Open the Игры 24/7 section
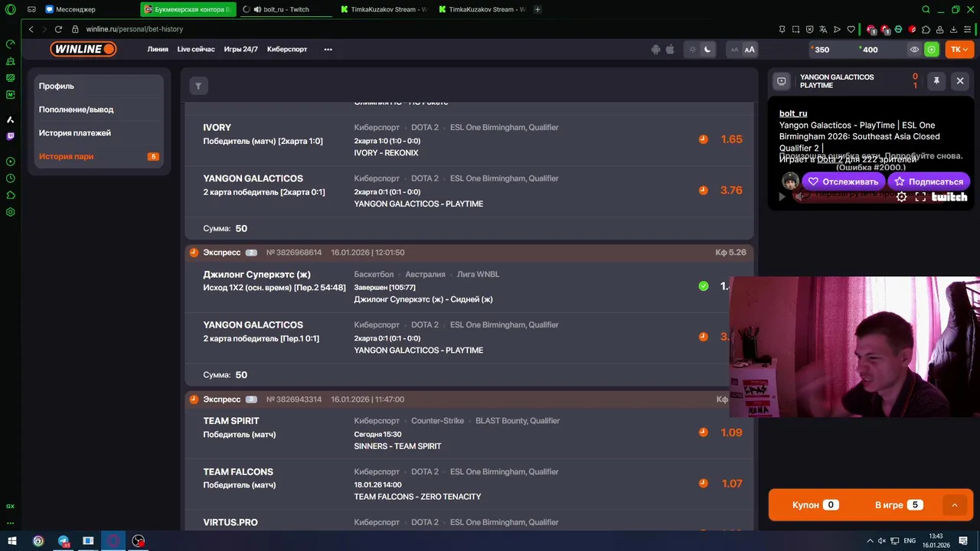980x551 pixels. click(x=241, y=49)
